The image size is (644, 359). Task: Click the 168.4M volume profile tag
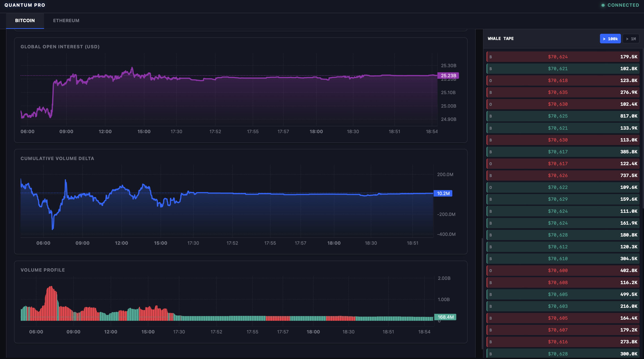click(445, 317)
